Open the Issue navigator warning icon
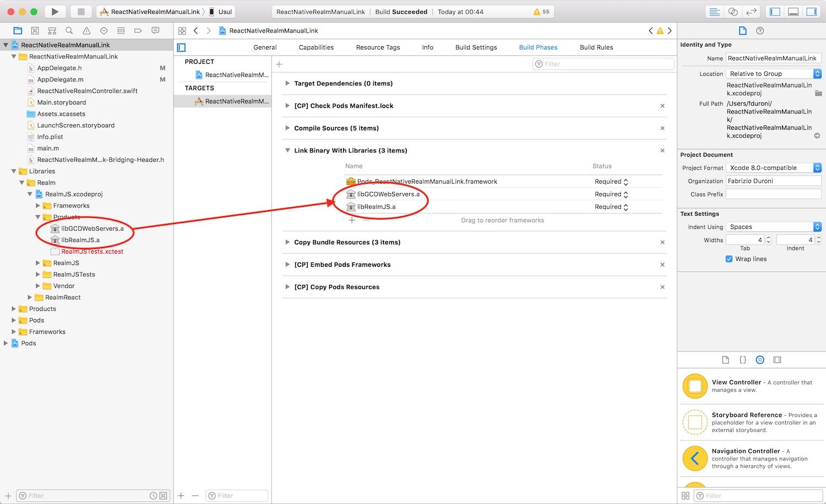Viewport: 826px width, 504px height. tap(86, 31)
